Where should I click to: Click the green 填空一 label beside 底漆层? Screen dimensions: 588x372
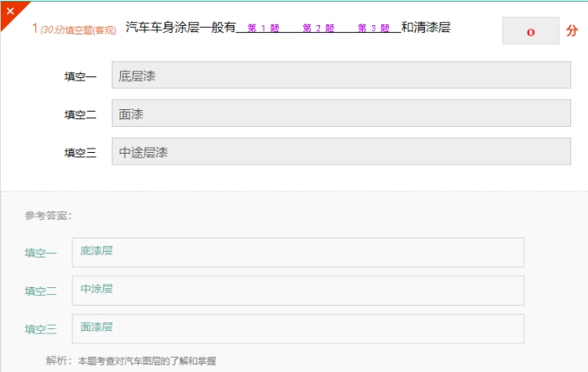(41, 253)
